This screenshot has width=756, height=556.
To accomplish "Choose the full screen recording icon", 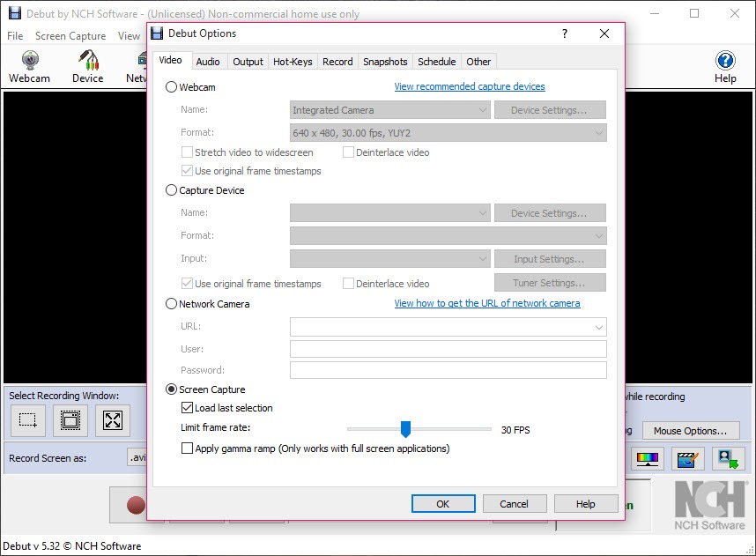I will [112, 420].
